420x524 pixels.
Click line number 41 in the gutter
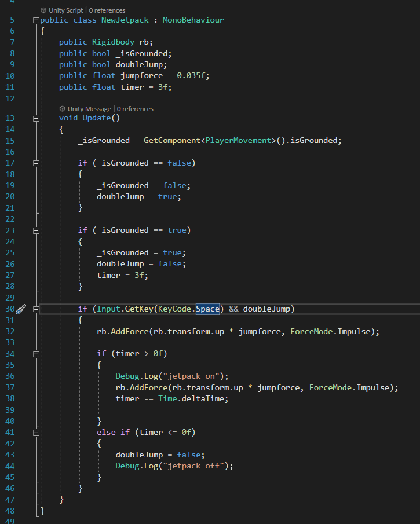(10, 433)
